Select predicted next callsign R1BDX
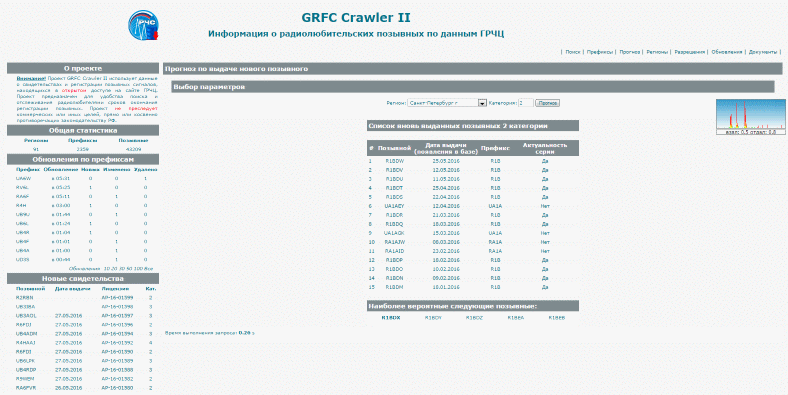Image resolution: width=788 pixels, height=395 pixels. tap(390, 318)
